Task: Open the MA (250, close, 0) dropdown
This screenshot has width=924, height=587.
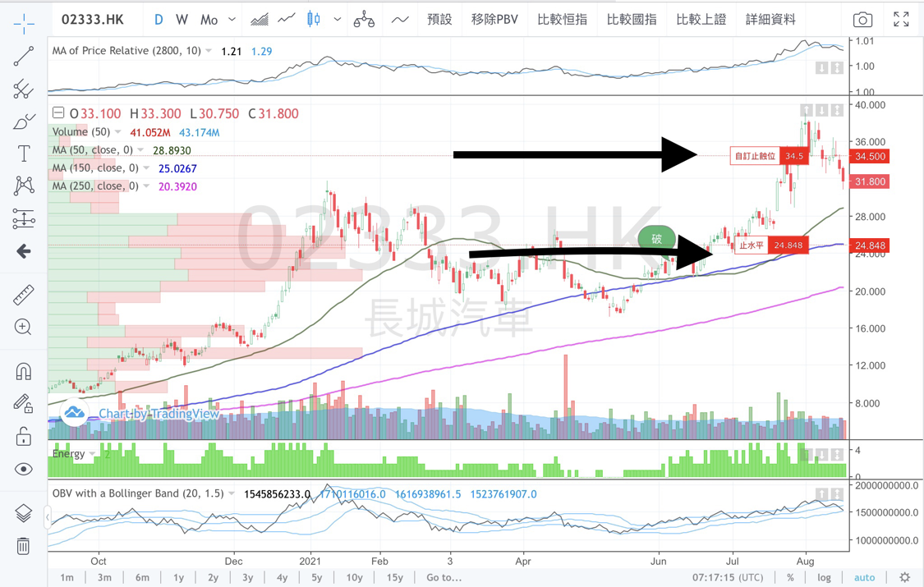Action: coord(146,186)
